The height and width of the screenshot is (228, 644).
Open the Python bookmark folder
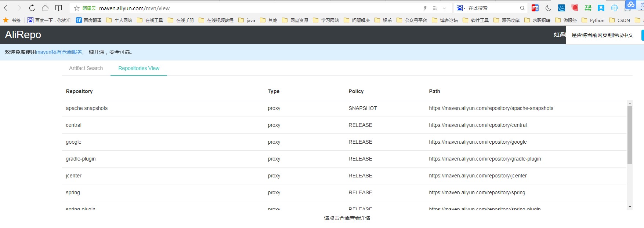(x=593, y=20)
